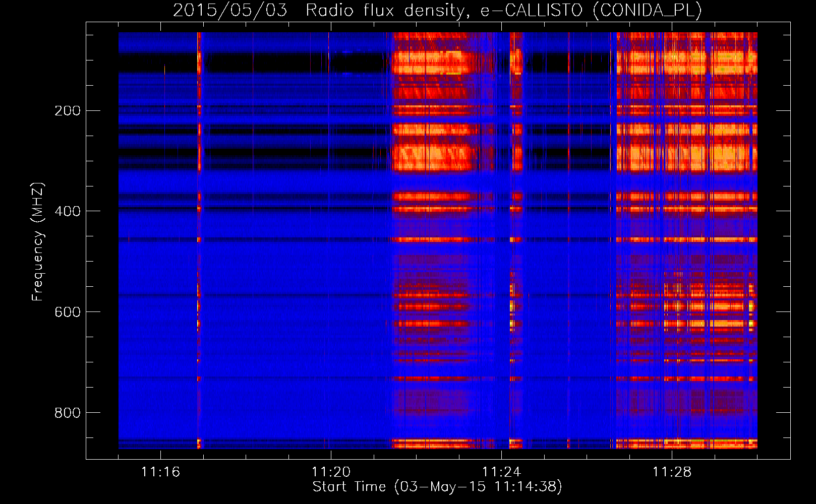Image resolution: width=816 pixels, height=504 pixels.
Task: Click the 'Start Time (03-May-15 11:14:38)' label
Action: [437, 487]
